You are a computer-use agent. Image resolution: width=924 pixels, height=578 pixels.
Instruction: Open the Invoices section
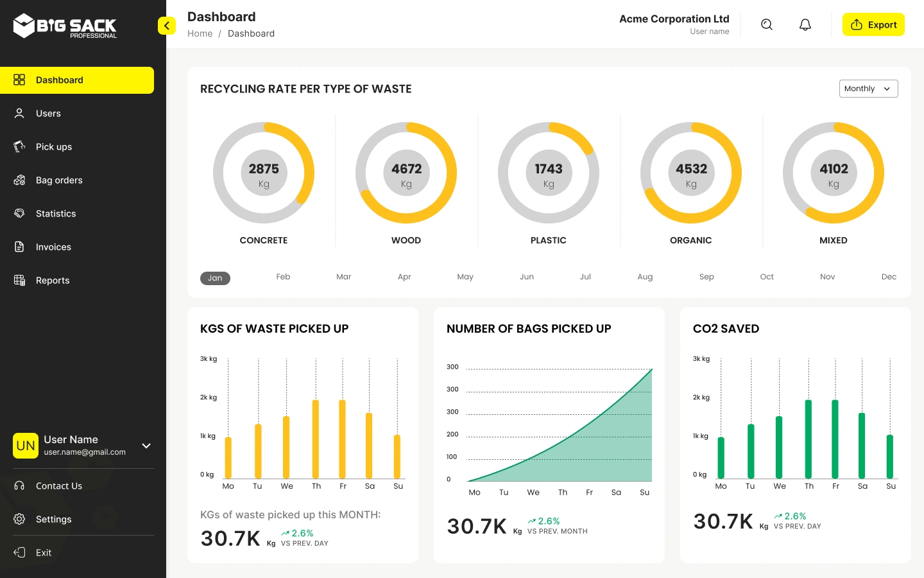[x=77, y=247]
